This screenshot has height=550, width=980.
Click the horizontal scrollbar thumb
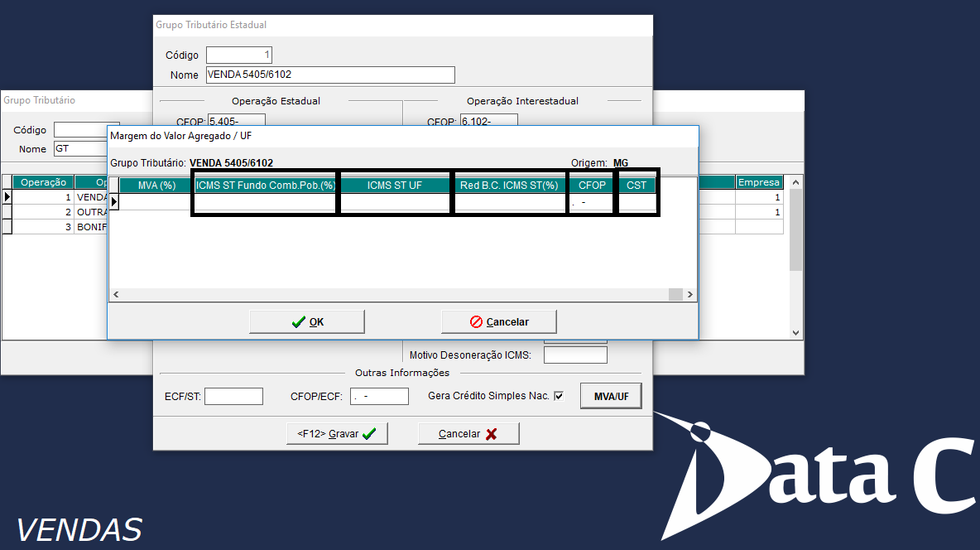[675, 294]
